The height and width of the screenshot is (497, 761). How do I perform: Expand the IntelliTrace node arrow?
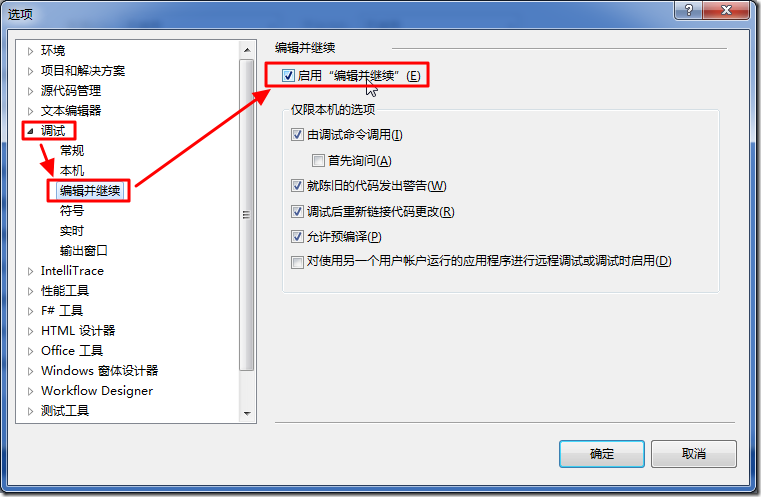[30, 271]
